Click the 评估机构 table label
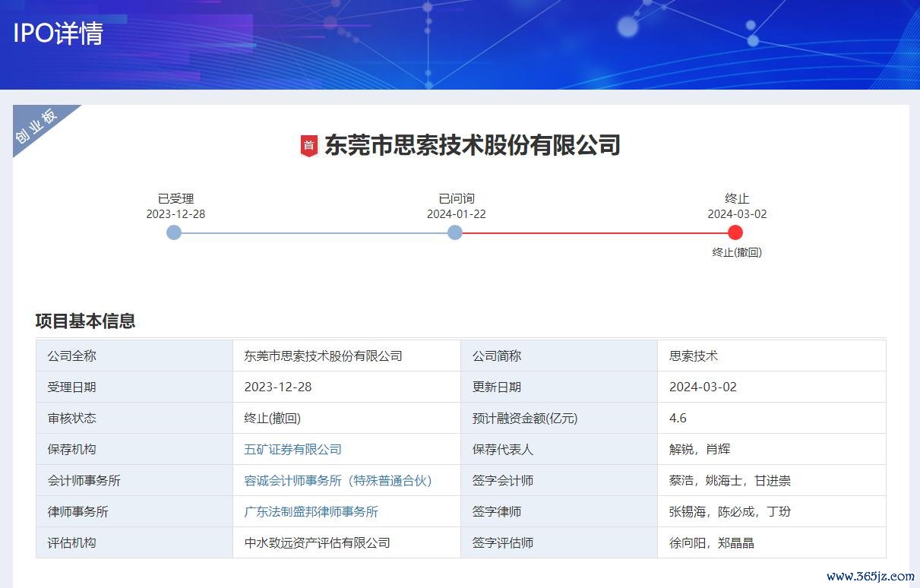 (x=72, y=543)
